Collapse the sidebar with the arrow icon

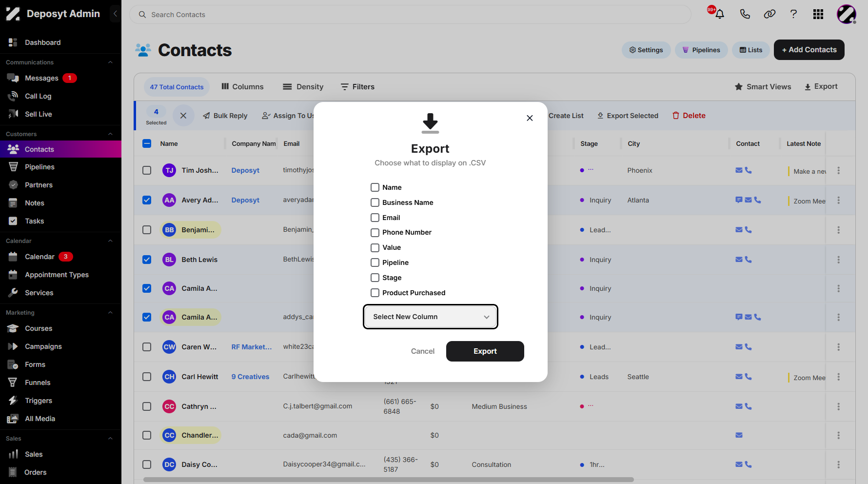tap(115, 14)
